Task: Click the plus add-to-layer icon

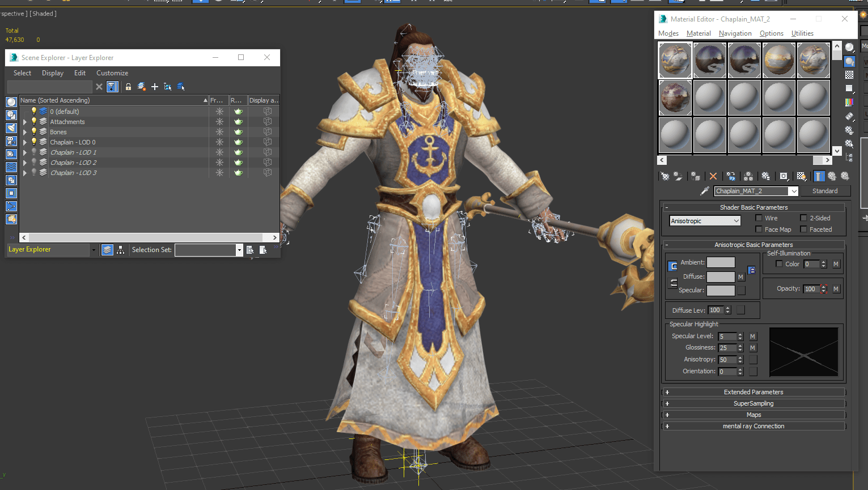Action: (154, 87)
